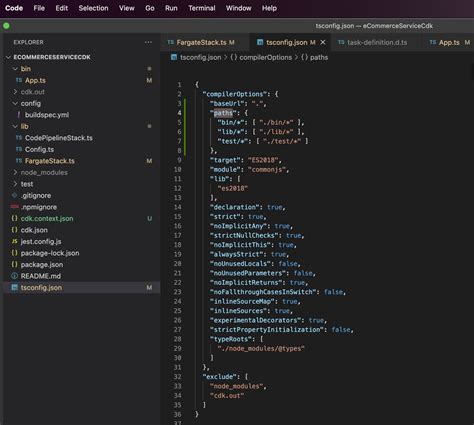Open paths breadcrumb dropdown
The width and height of the screenshot is (474, 425).
point(315,57)
